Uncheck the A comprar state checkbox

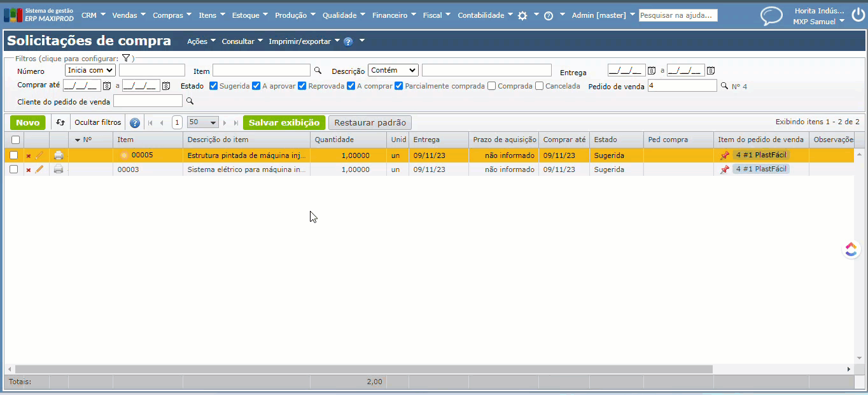[351, 85]
